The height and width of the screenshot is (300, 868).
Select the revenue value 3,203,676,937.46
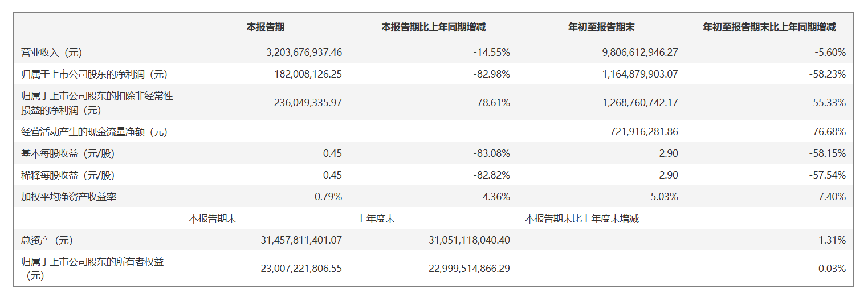click(304, 52)
